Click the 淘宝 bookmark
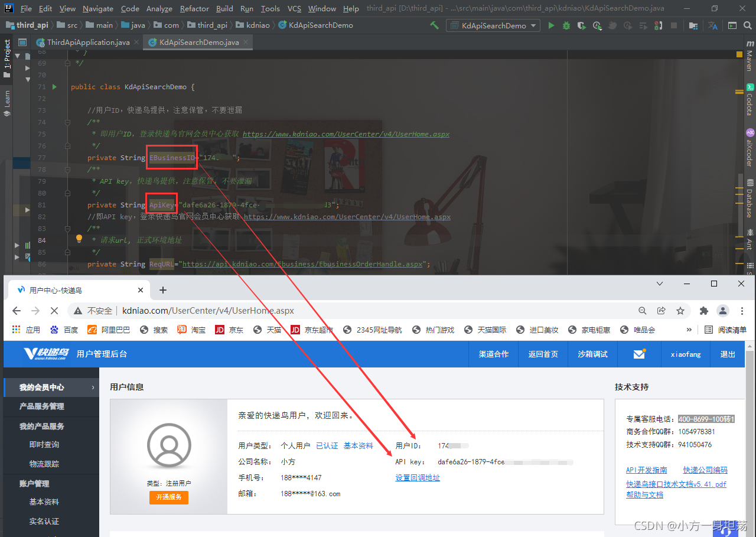 pyautogui.click(x=192, y=330)
